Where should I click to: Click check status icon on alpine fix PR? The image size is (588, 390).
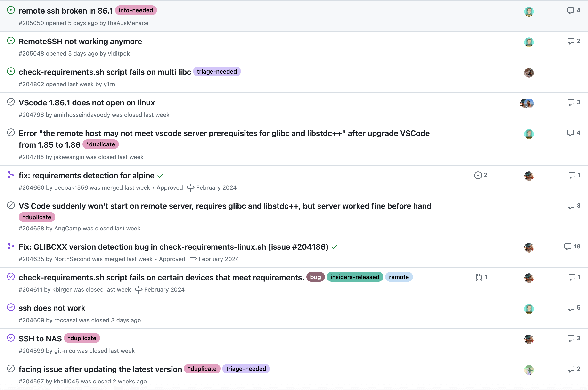coord(161,176)
